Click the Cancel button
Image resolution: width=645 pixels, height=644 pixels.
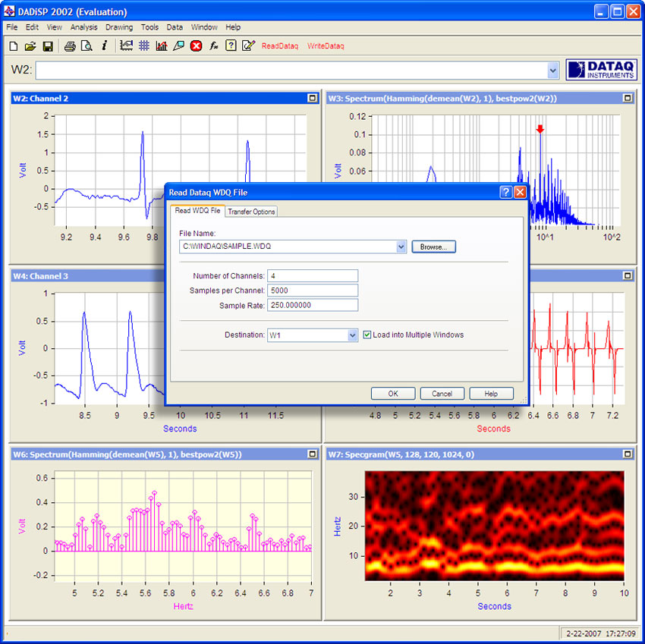(442, 394)
